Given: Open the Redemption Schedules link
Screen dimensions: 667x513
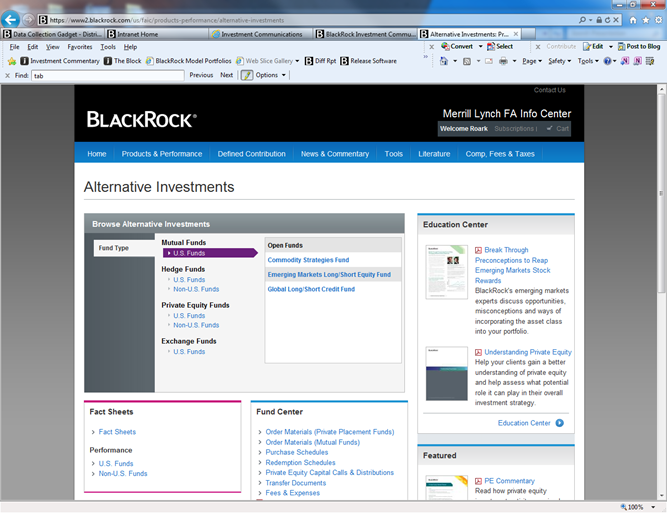Looking at the screenshot, I should point(300,462).
